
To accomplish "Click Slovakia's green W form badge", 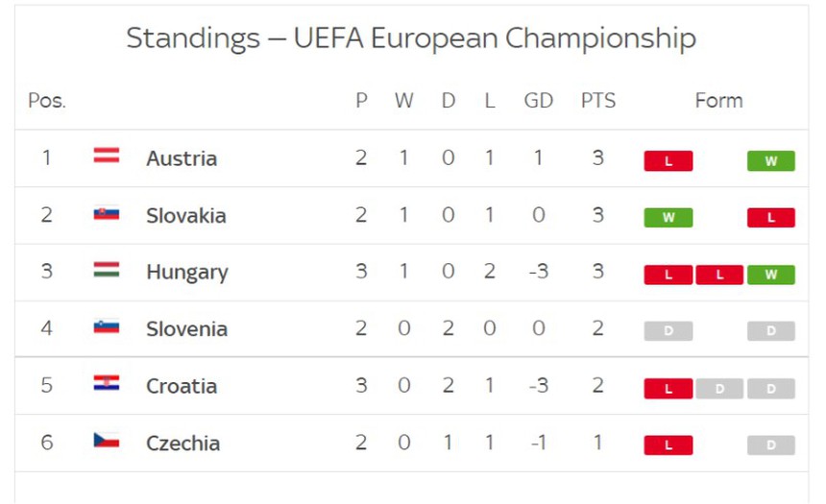I will [668, 218].
